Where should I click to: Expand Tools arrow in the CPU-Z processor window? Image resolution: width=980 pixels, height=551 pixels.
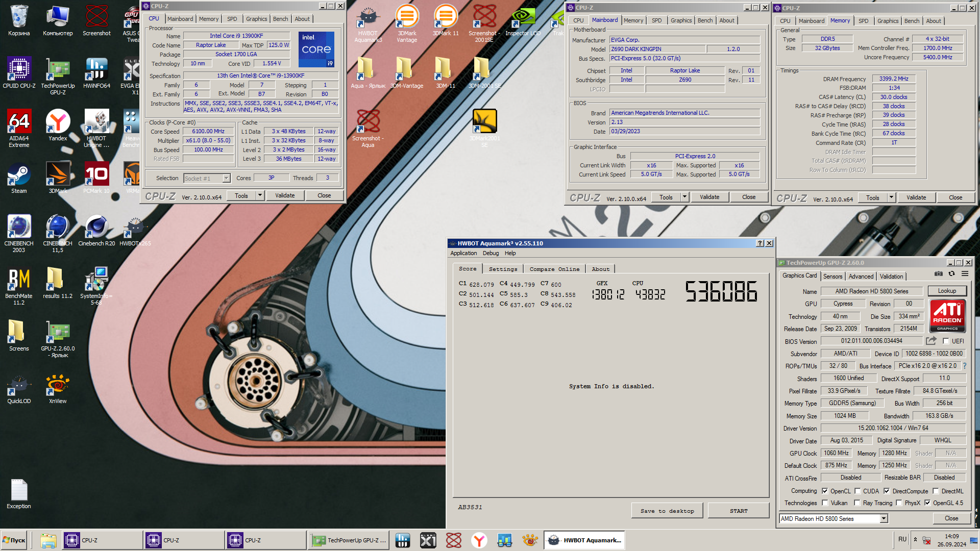click(x=260, y=195)
